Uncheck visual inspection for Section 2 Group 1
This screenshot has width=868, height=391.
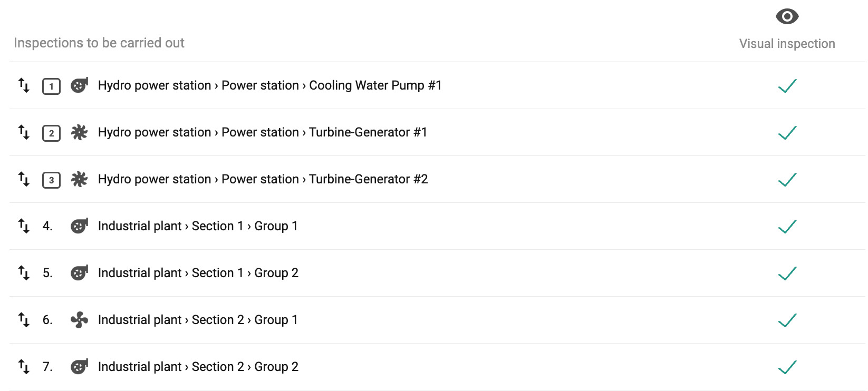[787, 320]
